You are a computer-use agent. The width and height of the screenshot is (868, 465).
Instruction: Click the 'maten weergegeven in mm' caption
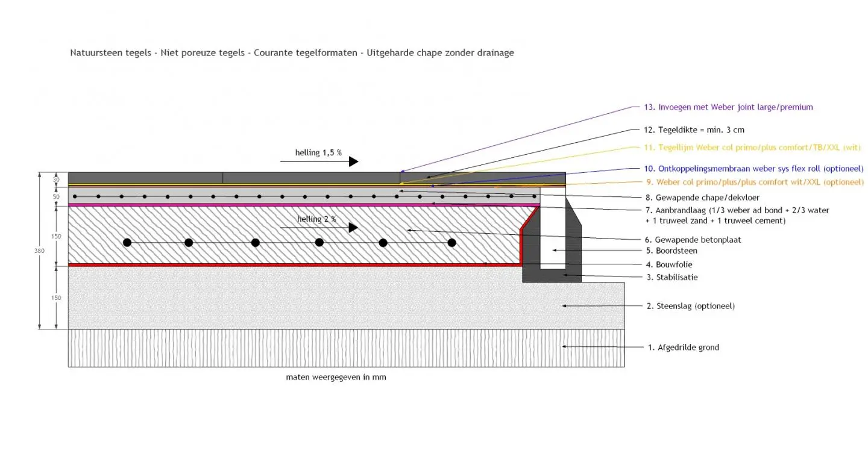click(x=336, y=378)
